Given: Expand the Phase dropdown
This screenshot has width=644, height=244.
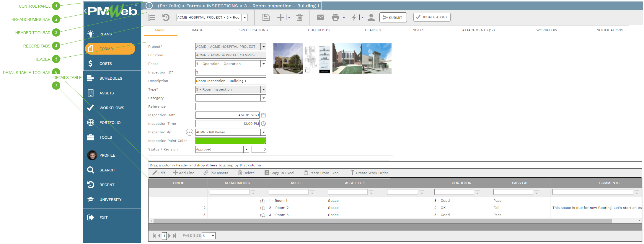Looking at the screenshot, I should tap(263, 64).
